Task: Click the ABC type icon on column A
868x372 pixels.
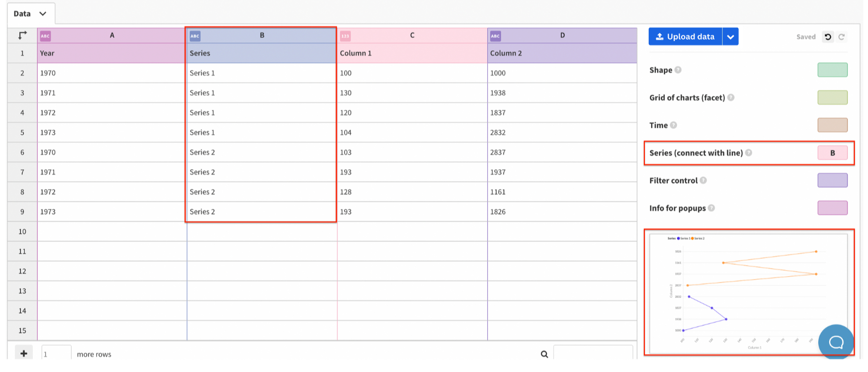Action: click(x=45, y=36)
